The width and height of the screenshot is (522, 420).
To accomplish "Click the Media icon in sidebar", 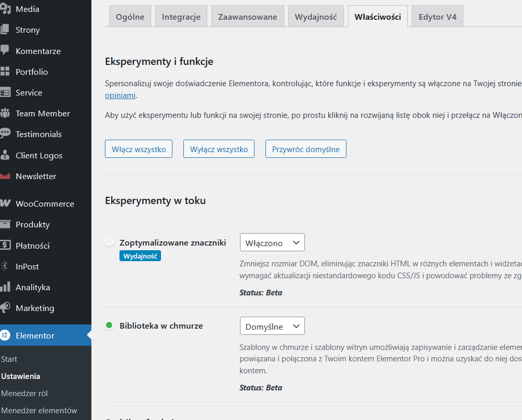I will click(5, 9).
